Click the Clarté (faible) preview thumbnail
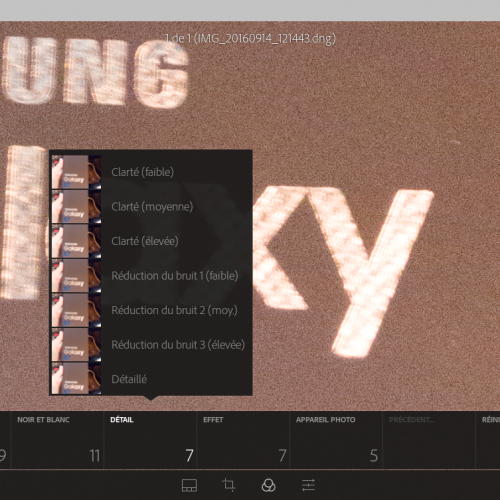Viewport: 500px width, 500px height. click(x=76, y=172)
